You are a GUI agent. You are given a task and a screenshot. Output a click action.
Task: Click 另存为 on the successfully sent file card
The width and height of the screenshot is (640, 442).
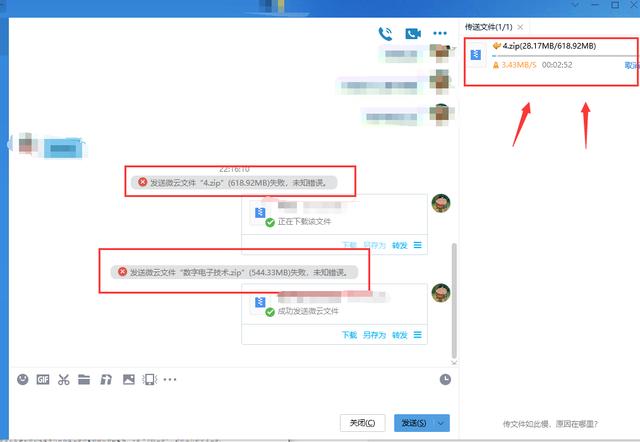(x=374, y=335)
